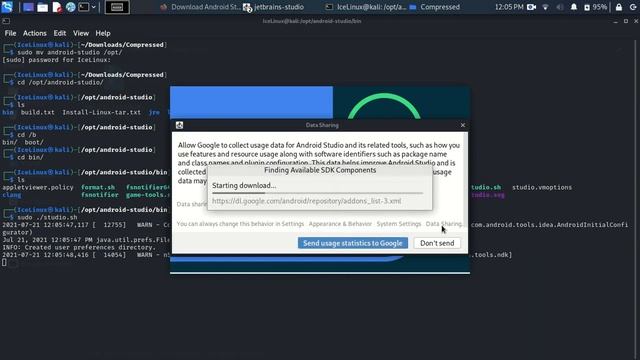Click '[sudo] password for IceLinux:' line
Image resolution: width=640 pixels, height=360 pixels.
56,60
